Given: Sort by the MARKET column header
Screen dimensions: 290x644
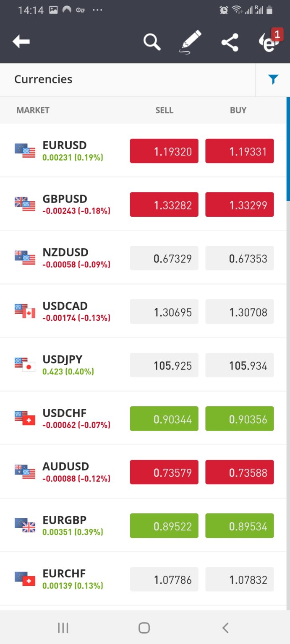Looking at the screenshot, I should pos(33,110).
